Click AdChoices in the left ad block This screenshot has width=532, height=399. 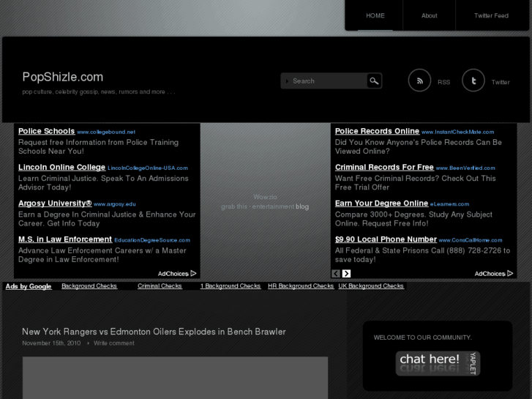tap(177, 274)
